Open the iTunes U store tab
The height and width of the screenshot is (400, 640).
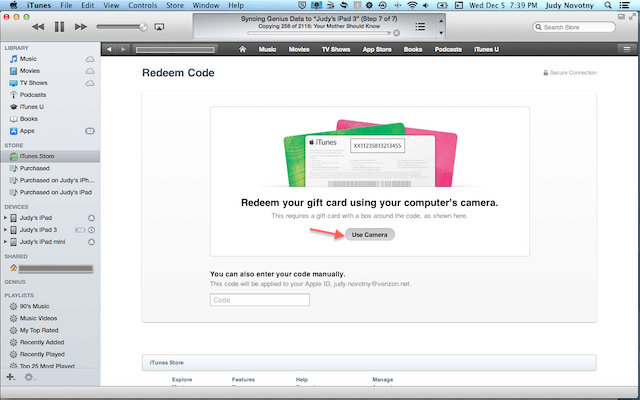486,49
